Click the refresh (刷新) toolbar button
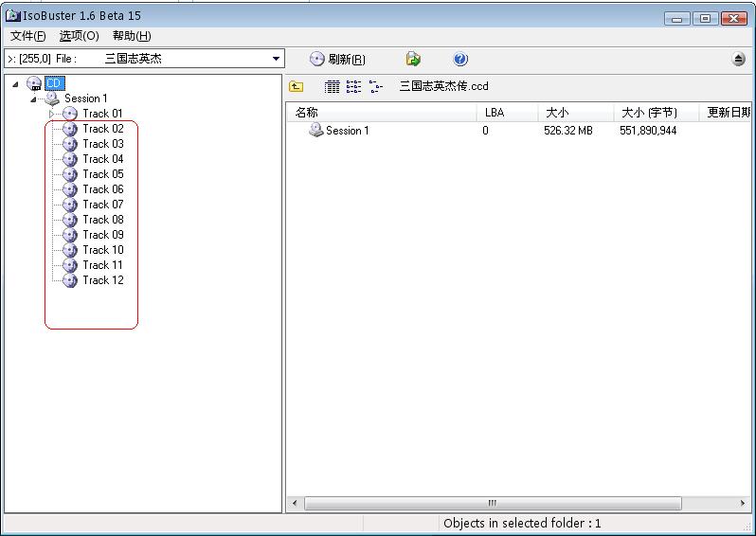Screen dimensions: 756x536 (x=337, y=60)
